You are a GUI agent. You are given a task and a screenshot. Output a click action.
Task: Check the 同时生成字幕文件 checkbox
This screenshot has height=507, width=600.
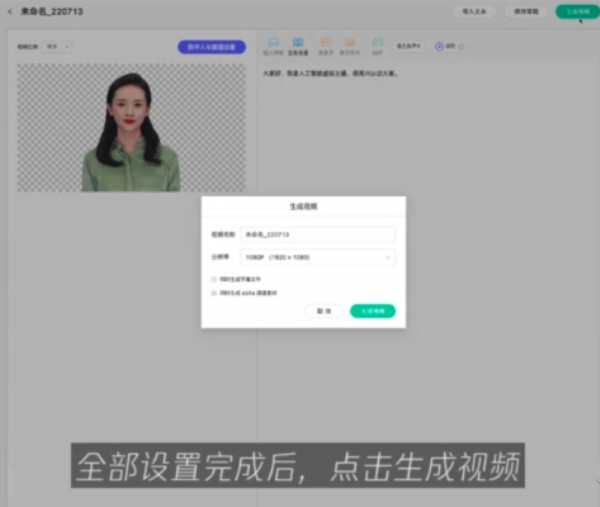click(214, 279)
